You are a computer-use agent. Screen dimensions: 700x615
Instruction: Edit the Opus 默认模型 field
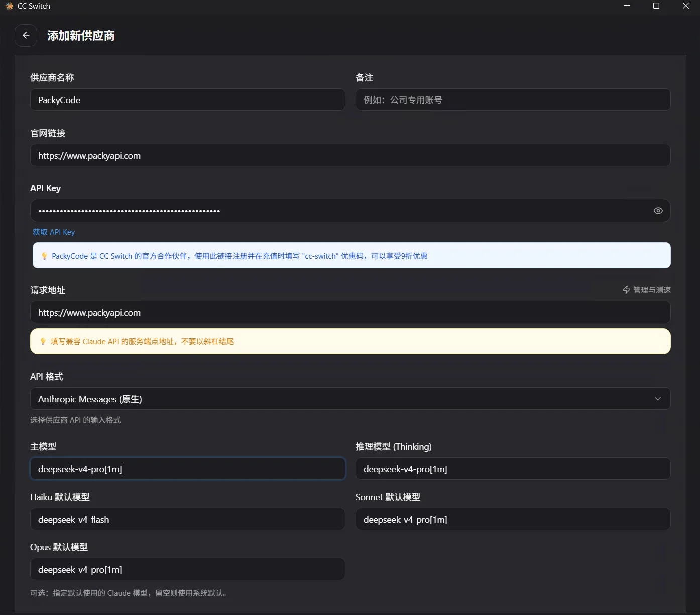coord(187,569)
